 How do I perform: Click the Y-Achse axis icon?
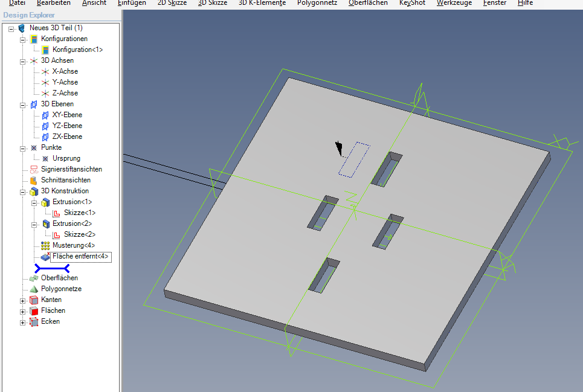(x=45, y=83)
